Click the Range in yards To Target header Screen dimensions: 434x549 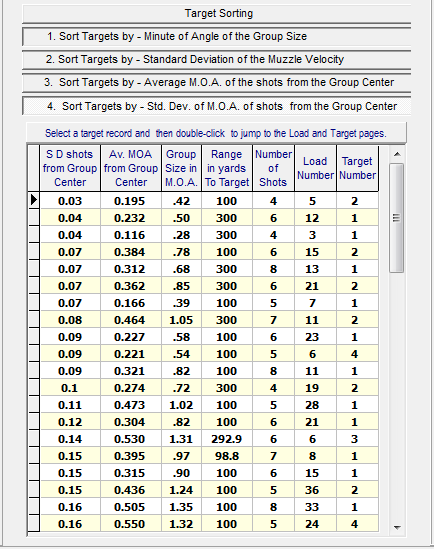(x=227, y=168)
